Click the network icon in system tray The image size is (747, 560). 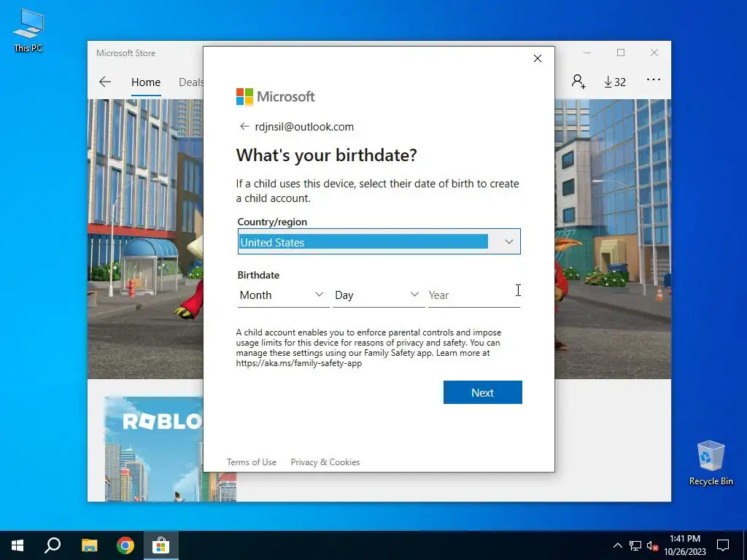tap(635, 545)
